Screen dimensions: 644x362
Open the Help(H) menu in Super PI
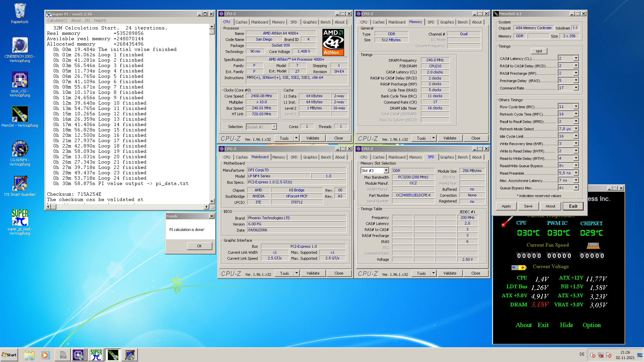coord(100,20)
